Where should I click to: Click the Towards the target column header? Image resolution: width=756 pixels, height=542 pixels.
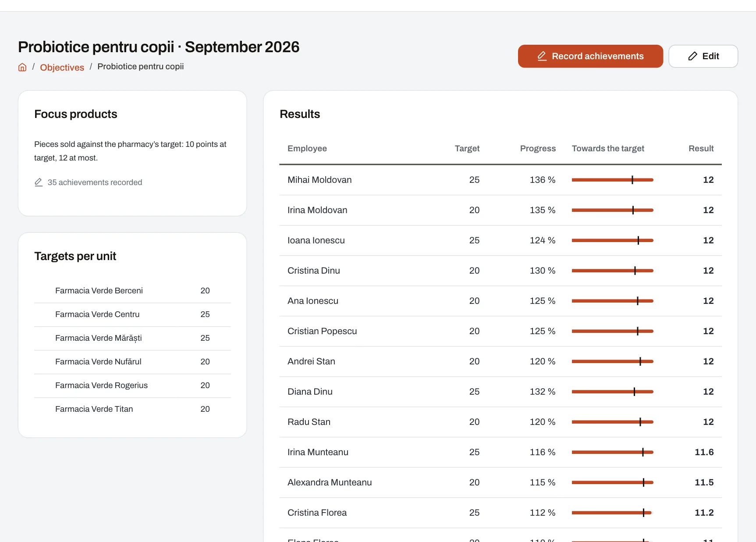[608, 149]
